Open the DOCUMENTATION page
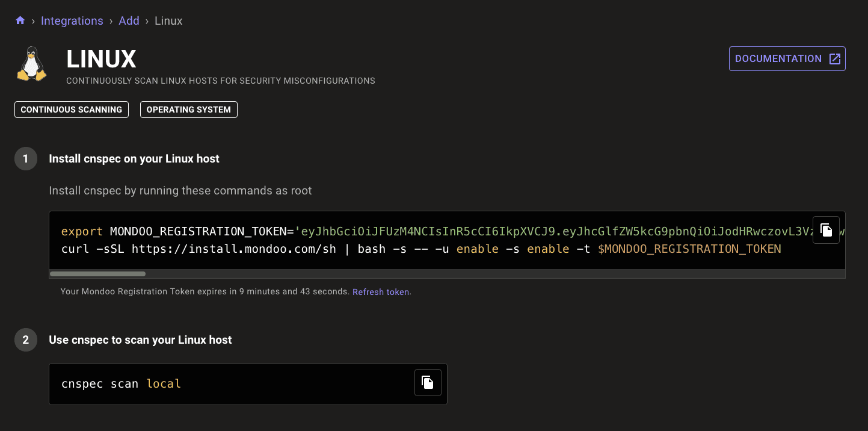The image size is (868, 431). click(x=780, y=58)
